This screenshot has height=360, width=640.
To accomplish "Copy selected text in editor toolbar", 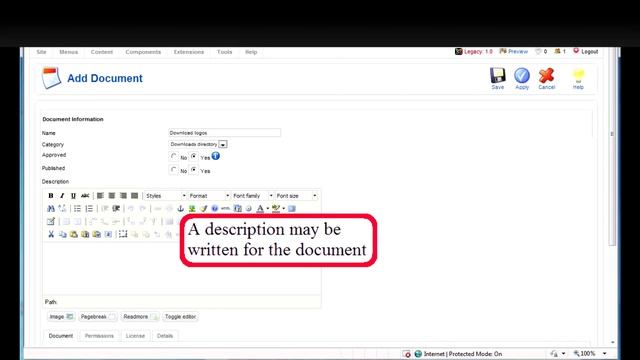I will tap(62, 234).
